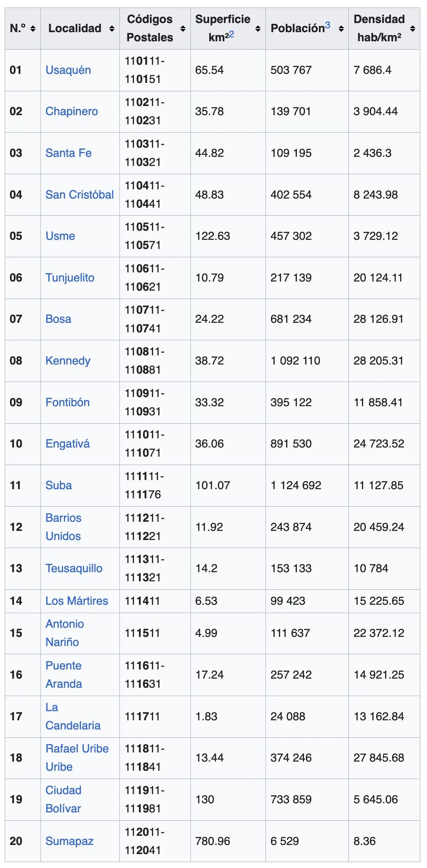Screen dimensions: 427x868
Task: Open the Usaquén locality link
Action: click(x=68, y=70)
